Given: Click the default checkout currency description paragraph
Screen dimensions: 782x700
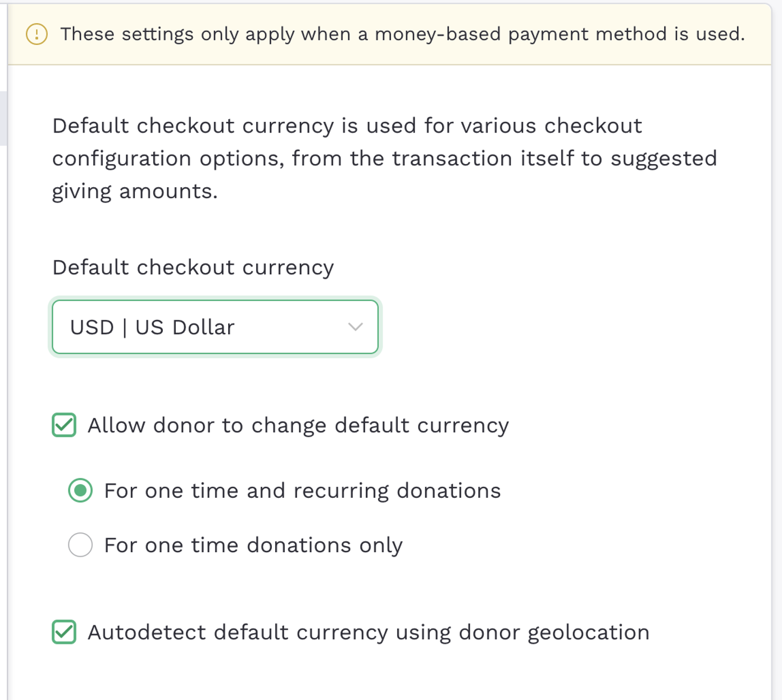Looking at the screenshot, I should pos(384,158).
